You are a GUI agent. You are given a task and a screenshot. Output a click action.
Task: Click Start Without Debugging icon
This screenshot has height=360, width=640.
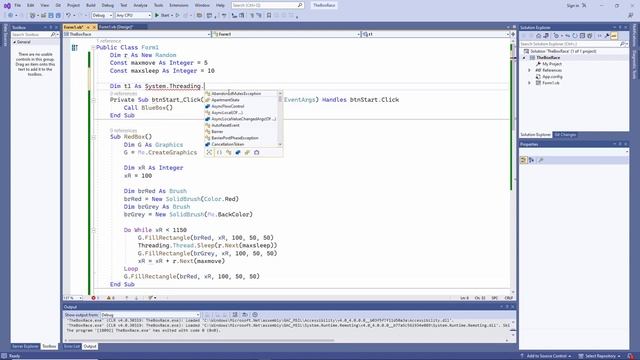click(x=178, y=16)
